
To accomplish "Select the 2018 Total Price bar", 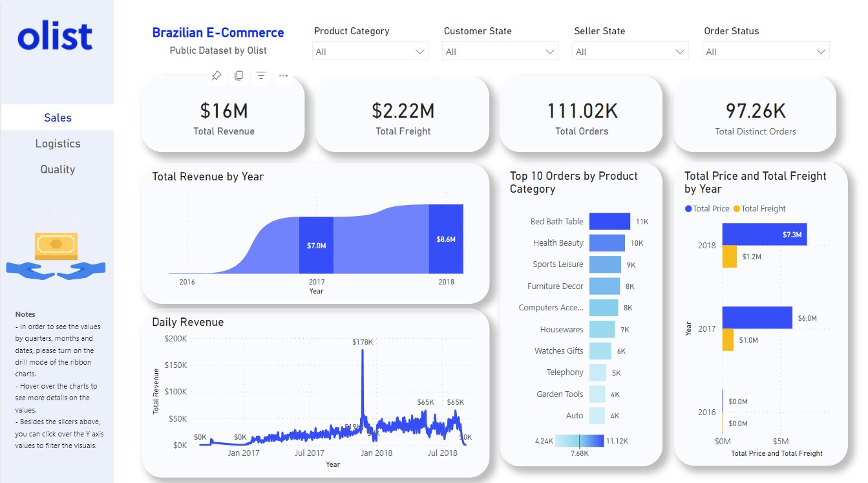I will click(x=764, y=234).
